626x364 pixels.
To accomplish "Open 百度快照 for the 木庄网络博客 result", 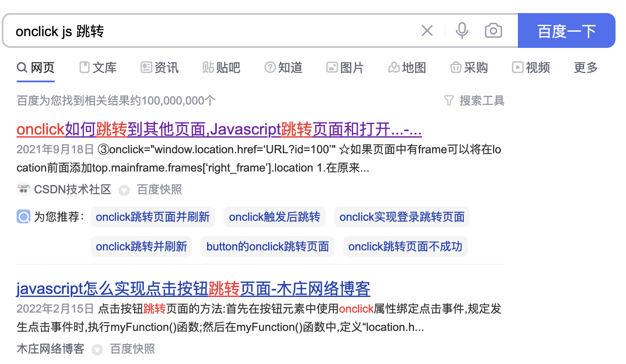I will click(x=133, y=349).
